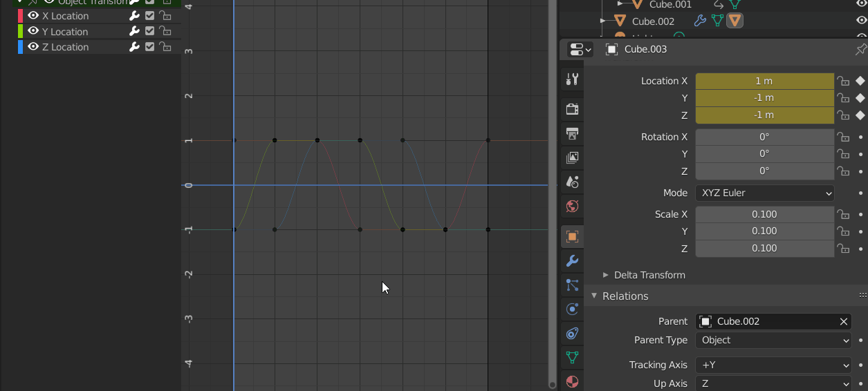Open the Tool properties tab
The image size is (868, 391).
pyautogui.click(x=572, y=79)
